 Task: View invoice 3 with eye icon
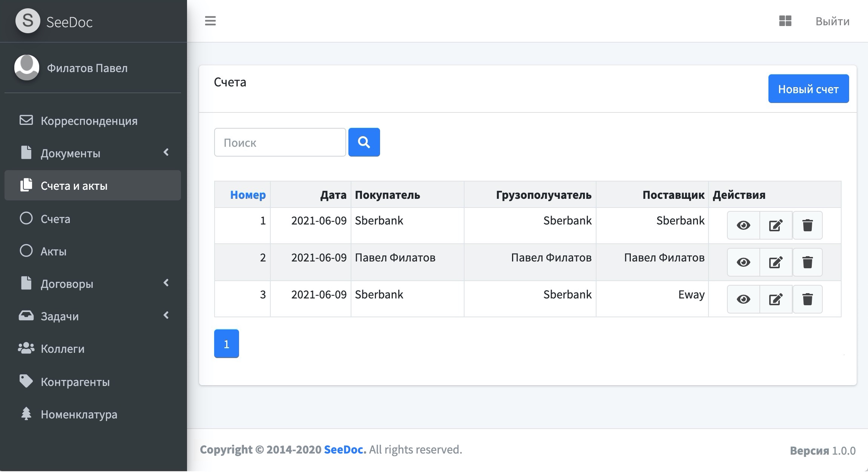[x=743, y=299]
